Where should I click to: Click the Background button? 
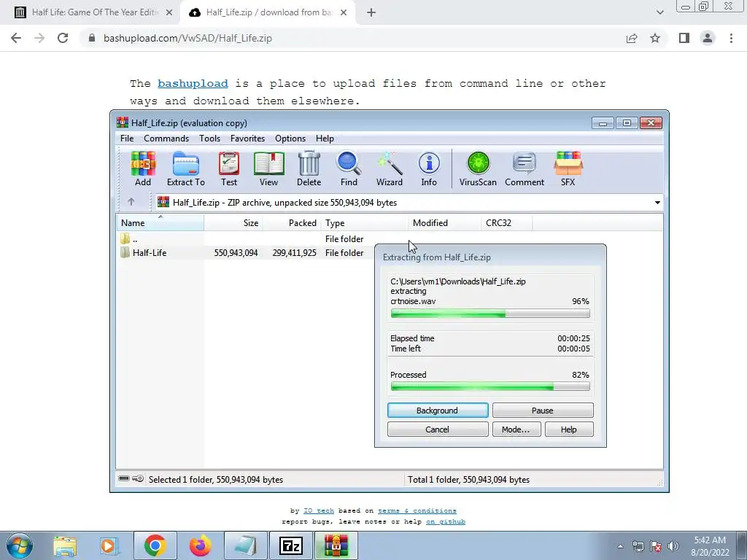[438, 410]
